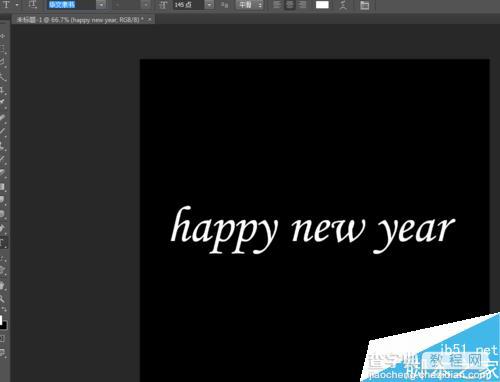Select the Spot Healing Brush tool
The width and height of the screenshot is (500, 382).
(x=3, y=118)
